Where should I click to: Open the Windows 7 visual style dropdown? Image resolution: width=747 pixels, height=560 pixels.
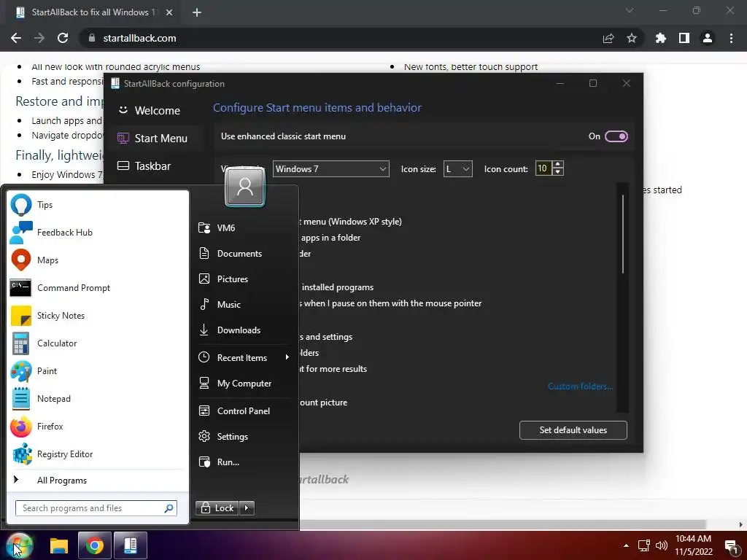(331, 169)
